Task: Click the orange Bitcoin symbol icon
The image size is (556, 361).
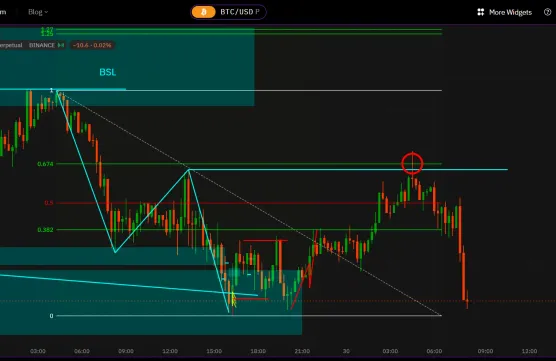Action: click(x=204, y=12)
